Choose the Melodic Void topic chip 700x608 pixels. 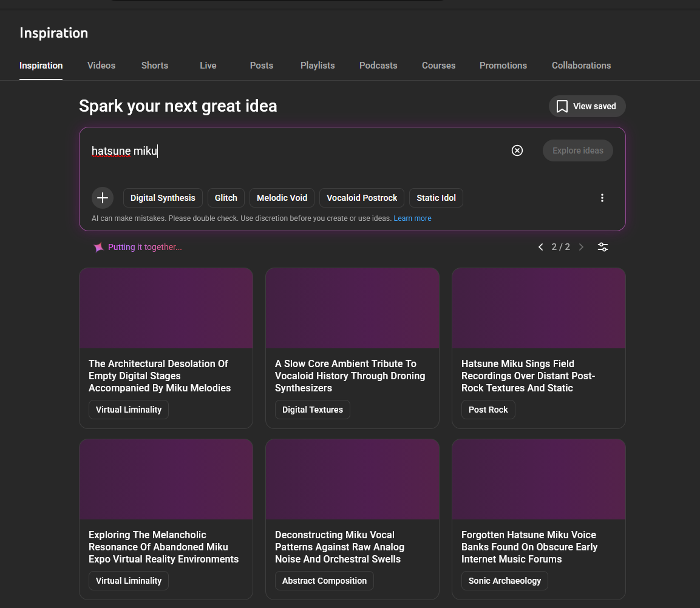[x=282, y=198]
